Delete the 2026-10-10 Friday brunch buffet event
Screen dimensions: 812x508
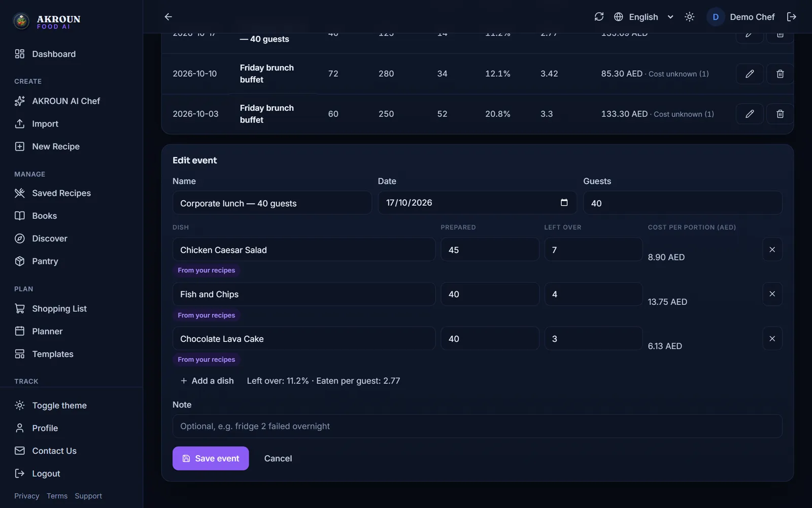(x=780, y=74)
